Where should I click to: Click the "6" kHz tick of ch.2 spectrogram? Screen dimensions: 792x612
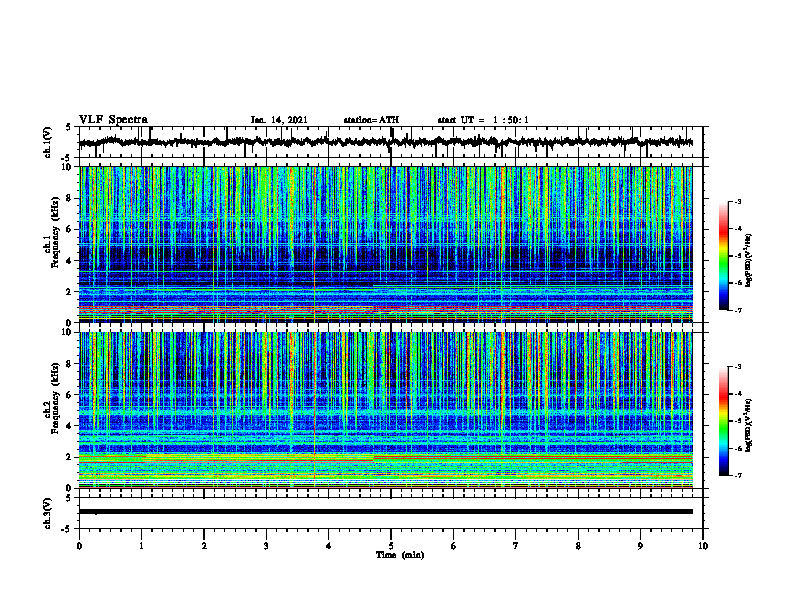pyautogui.click(x=69, y=395)
